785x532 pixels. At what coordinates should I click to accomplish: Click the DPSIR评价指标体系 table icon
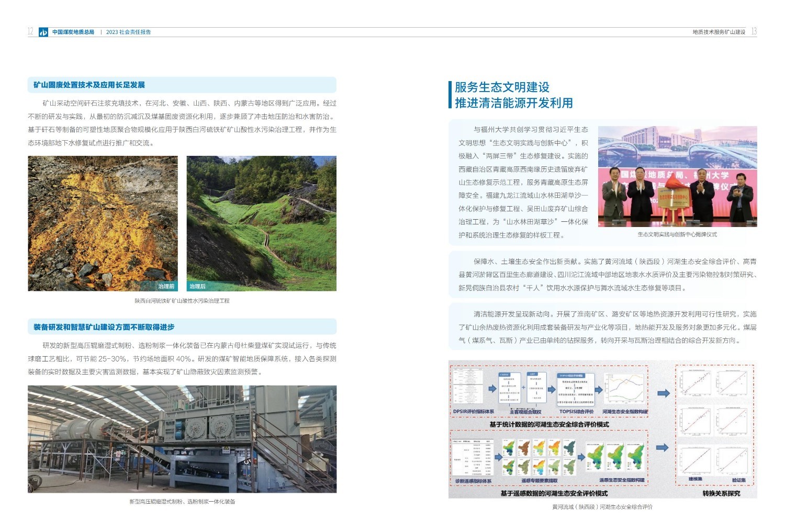pos(469,386)
